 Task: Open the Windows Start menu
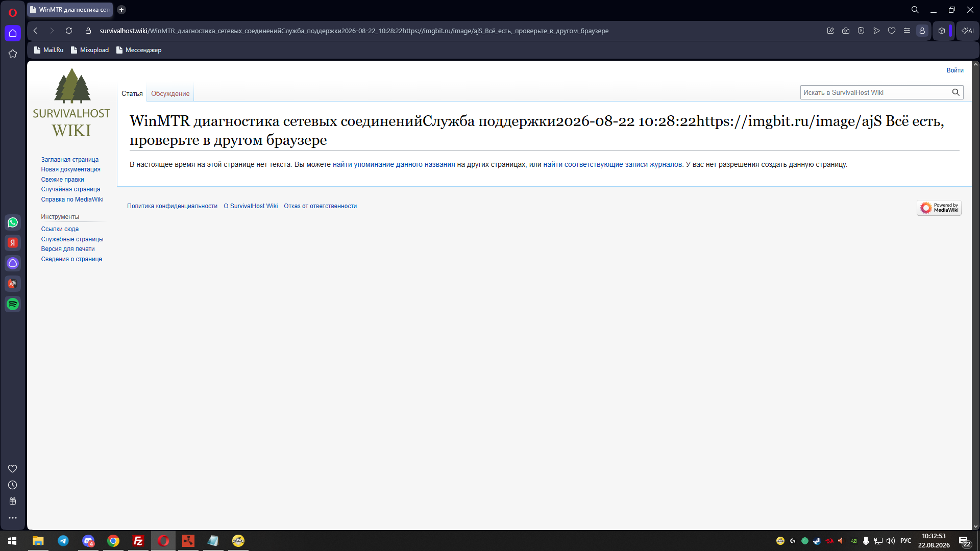[12, 541]
